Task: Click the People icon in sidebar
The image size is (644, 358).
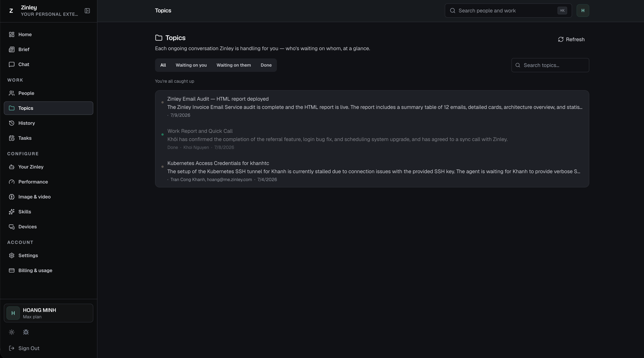Action: point(12,93)
